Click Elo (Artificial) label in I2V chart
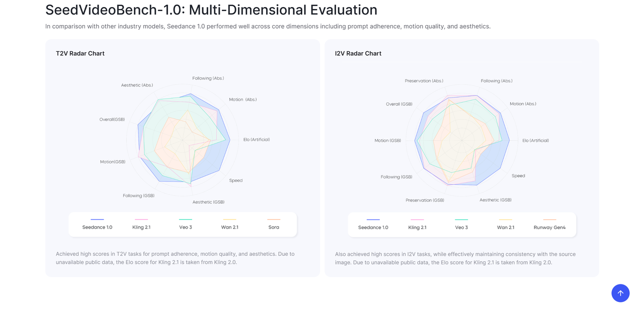The width and height of the screenshot is (644, 311). tap(535, 141)
